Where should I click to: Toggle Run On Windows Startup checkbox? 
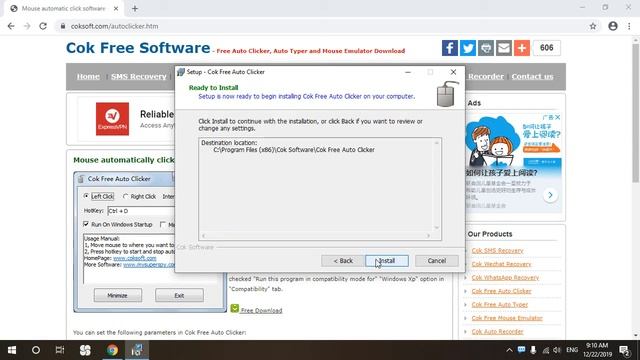86,224
